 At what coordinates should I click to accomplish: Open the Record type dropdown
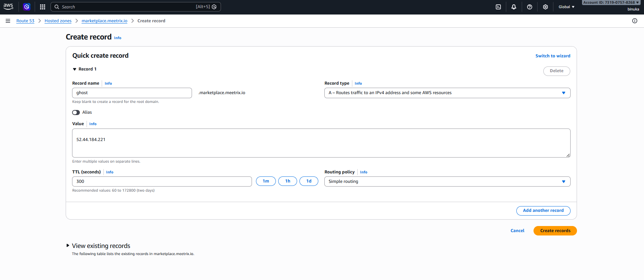[447, 93]
